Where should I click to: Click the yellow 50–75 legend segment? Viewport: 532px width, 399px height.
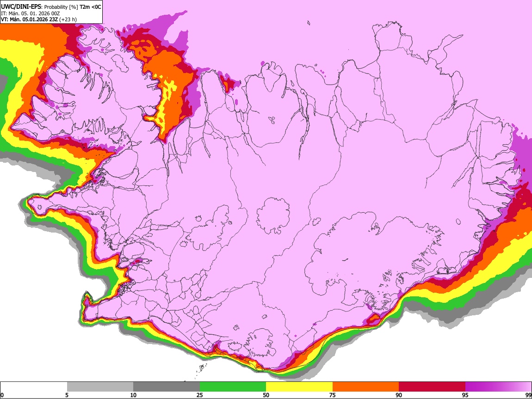[x=299, y=387]
